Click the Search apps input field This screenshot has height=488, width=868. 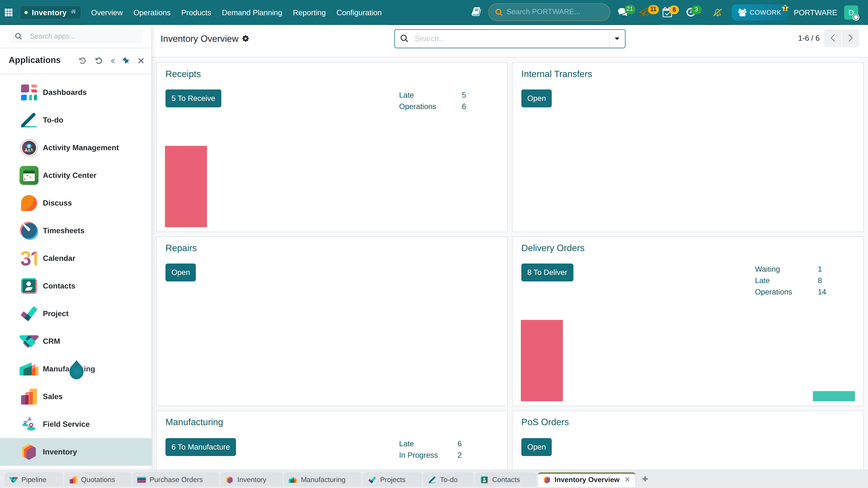pos(75,36)
